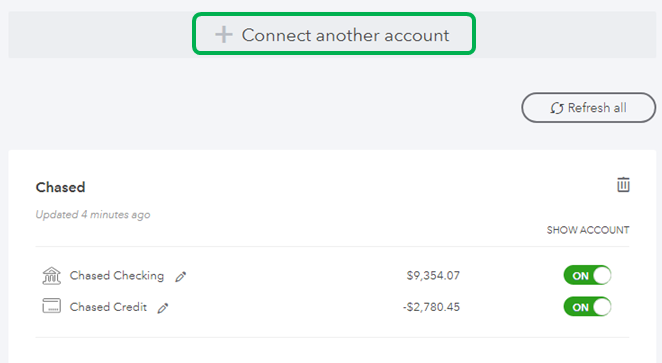
Task: Turn off the Chased Checking ON toggle
Action: (587, 275)
